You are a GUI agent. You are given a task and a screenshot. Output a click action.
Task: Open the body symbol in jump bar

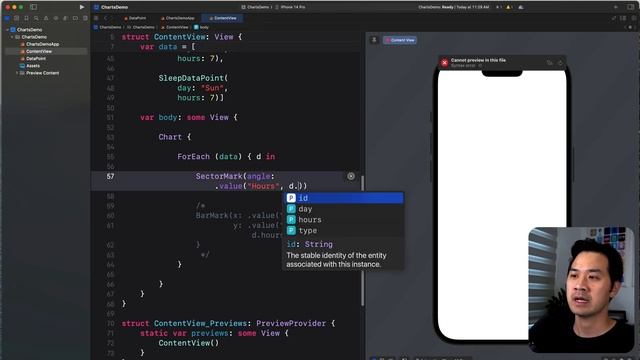tap(201, 27)
